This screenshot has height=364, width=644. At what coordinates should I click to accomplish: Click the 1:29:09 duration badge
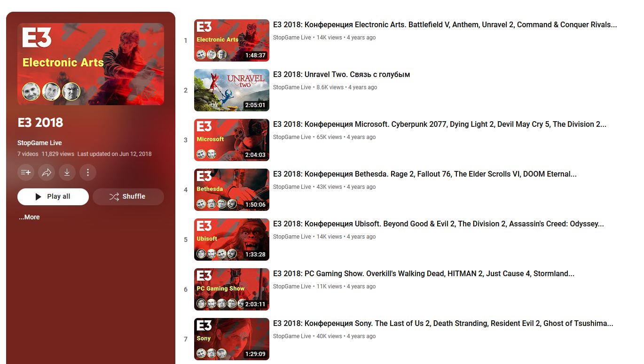[x=255, y=354]
